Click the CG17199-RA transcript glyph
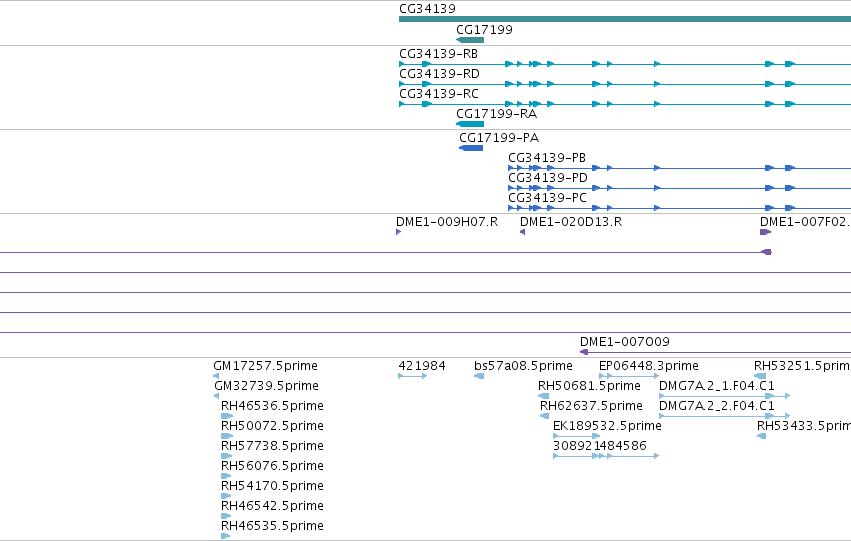The width and height of the screenshot is (851, 541). (469, 124)
